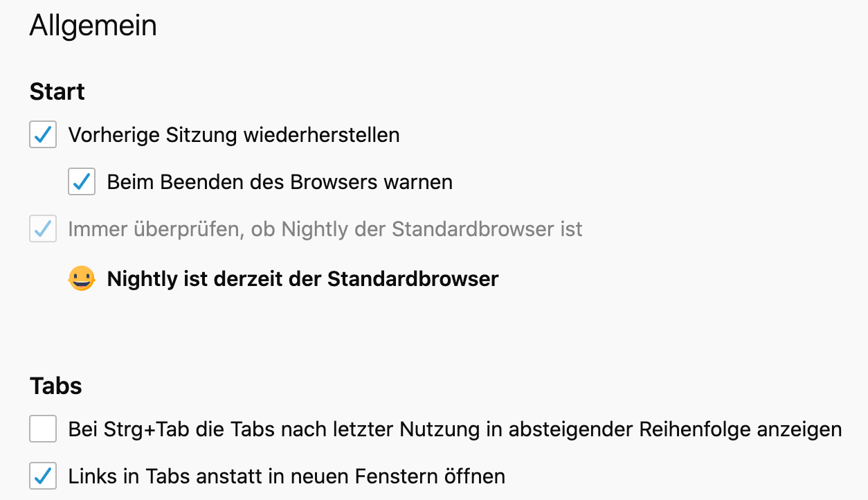Enable the Strg+Tab recent-use order checkbox
The image size is (868, 500).
tap(43, 429)
